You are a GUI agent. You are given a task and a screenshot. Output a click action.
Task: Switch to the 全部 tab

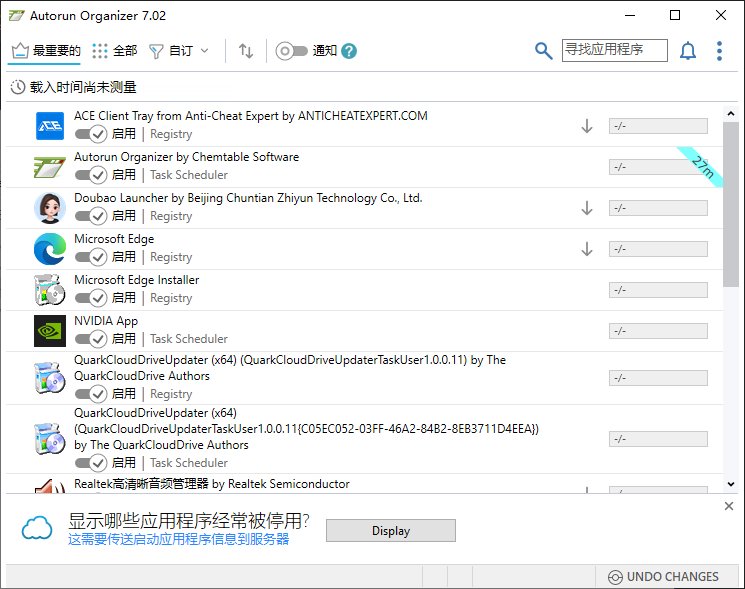point(115,50)
